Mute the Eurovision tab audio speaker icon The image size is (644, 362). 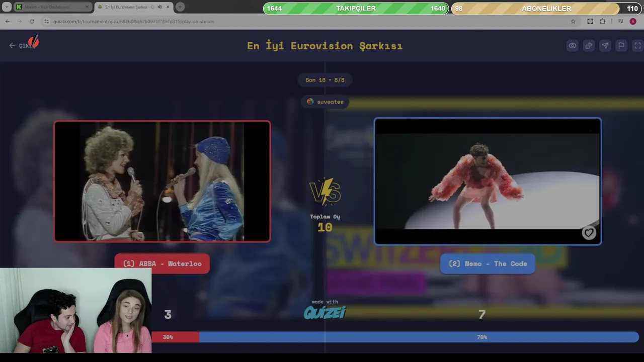tap(159, 7)
